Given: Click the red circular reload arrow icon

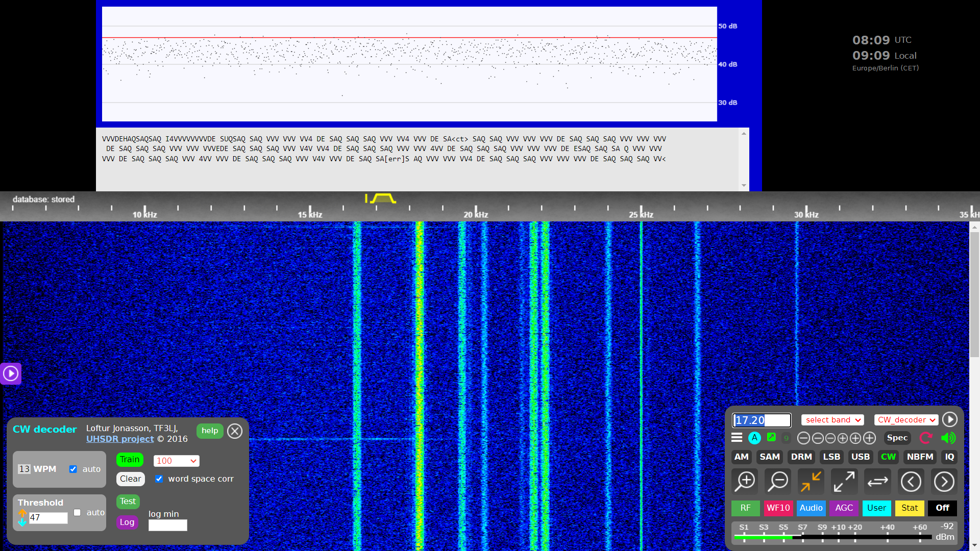Looking at the screenshot, I should 925,438.
